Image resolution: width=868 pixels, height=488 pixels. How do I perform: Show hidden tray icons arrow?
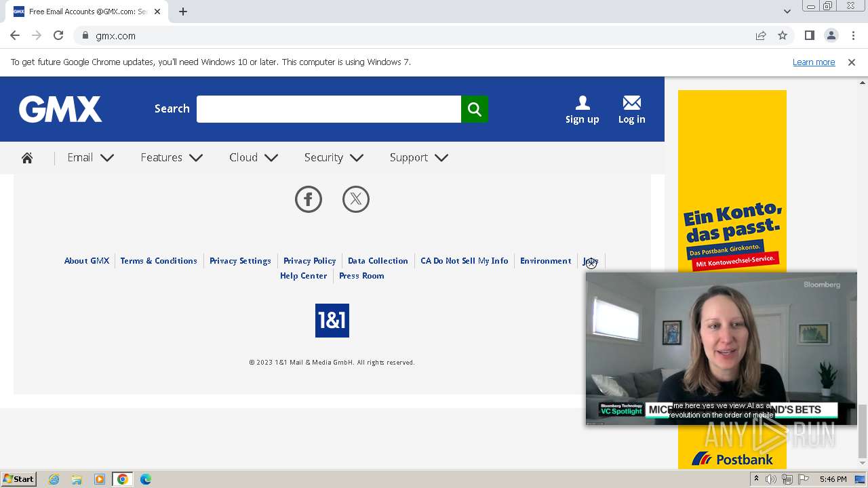pyautogui.click(x=756, y=479)
